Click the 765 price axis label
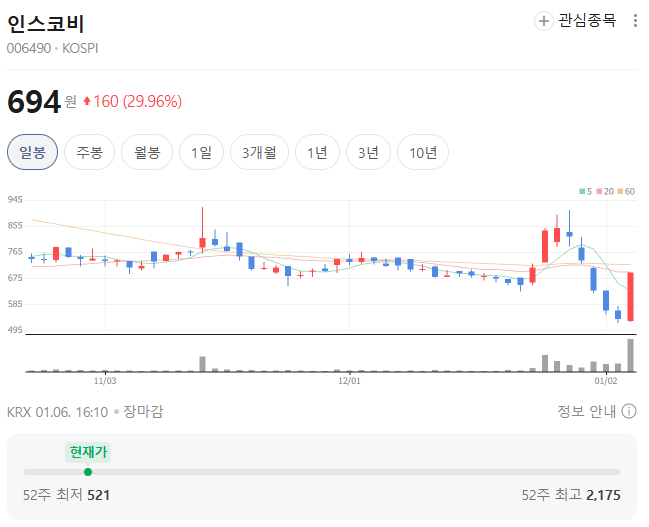 coord(15,252)
